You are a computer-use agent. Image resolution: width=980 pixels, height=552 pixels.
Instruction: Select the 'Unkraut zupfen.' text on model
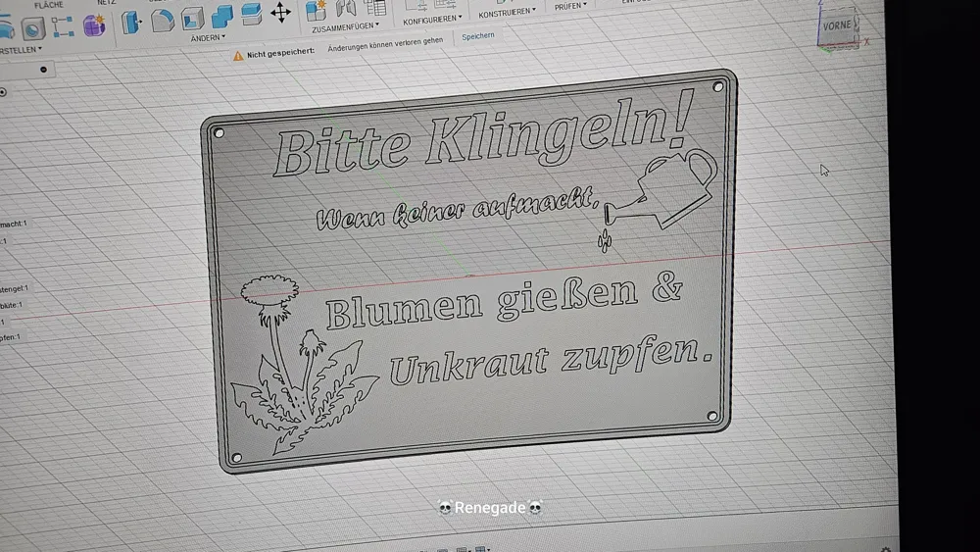point(551,360)
